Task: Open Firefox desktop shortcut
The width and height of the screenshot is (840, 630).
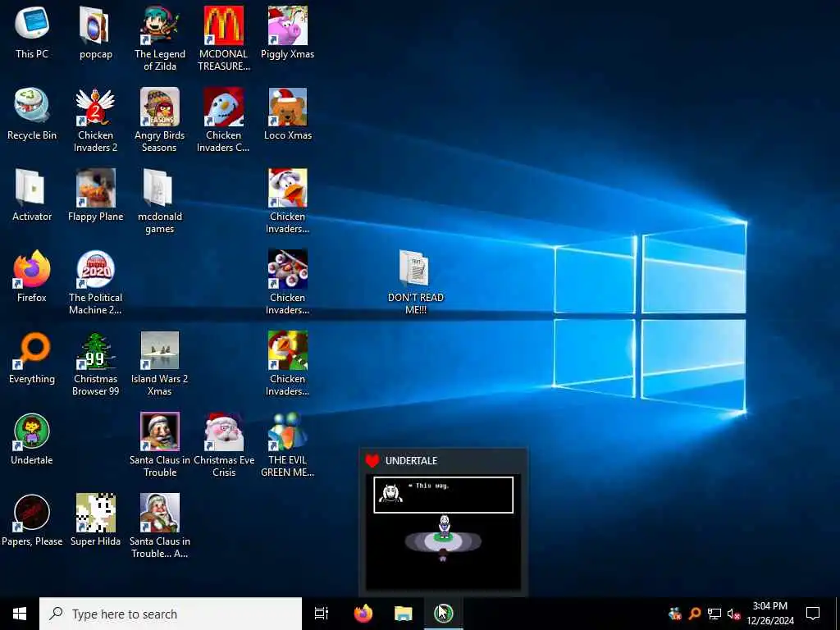Action: coord(32,277)
